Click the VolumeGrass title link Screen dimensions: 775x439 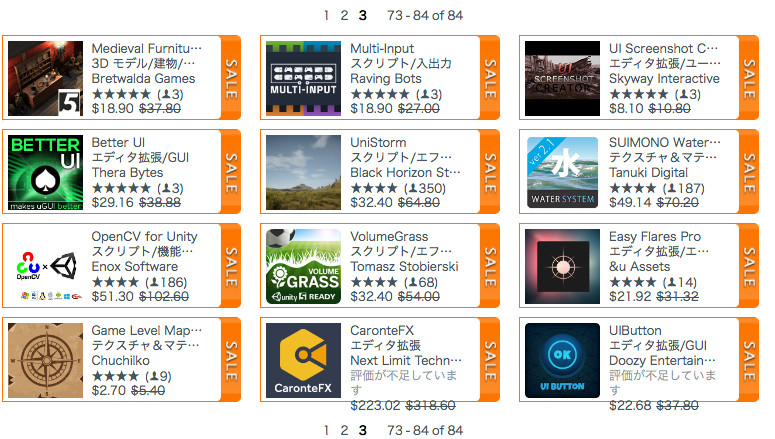(x=389, y=236)
